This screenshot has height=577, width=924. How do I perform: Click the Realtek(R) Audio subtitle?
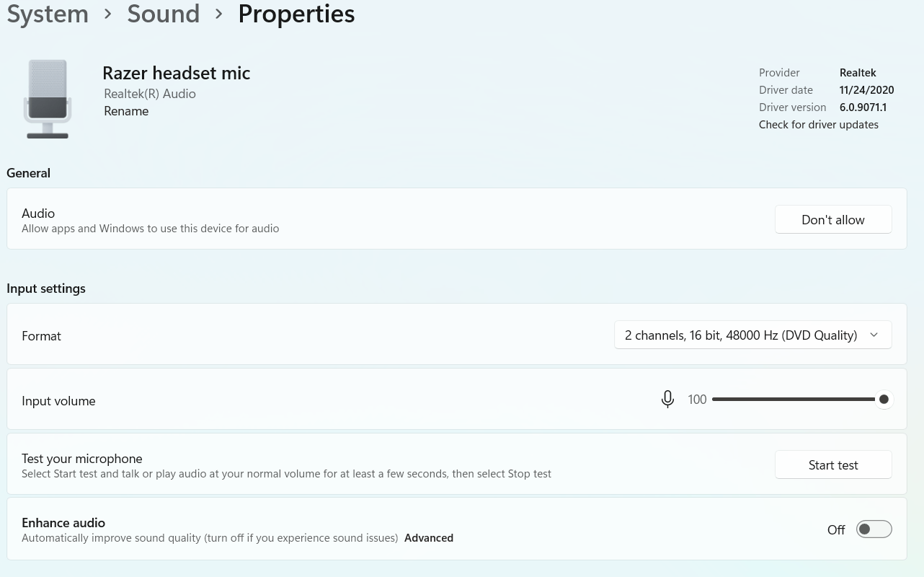click(150, 94)
